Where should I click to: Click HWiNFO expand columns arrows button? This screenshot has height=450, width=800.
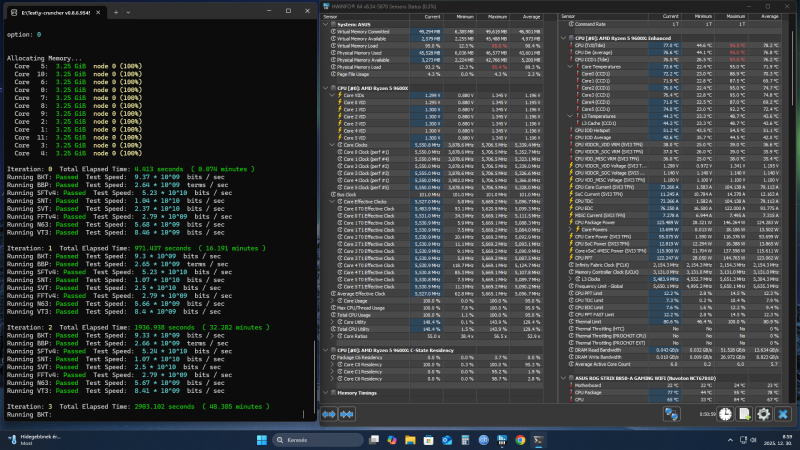pyautogui.click(x=329, y=414)
